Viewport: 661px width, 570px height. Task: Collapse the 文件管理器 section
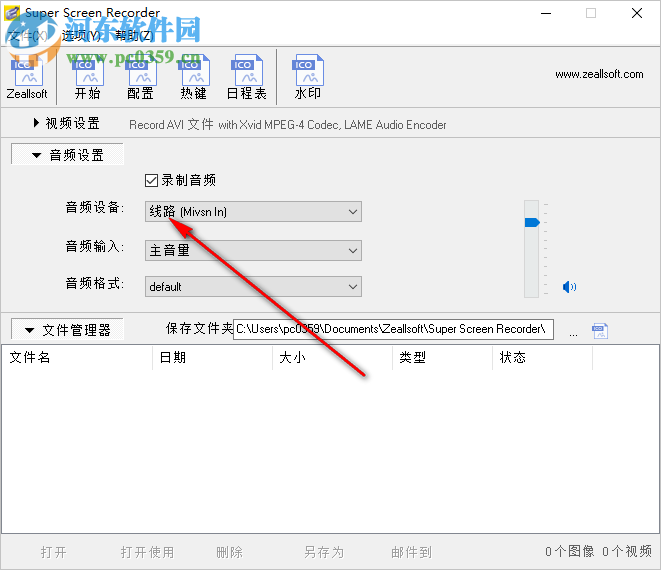coord(67,329)
